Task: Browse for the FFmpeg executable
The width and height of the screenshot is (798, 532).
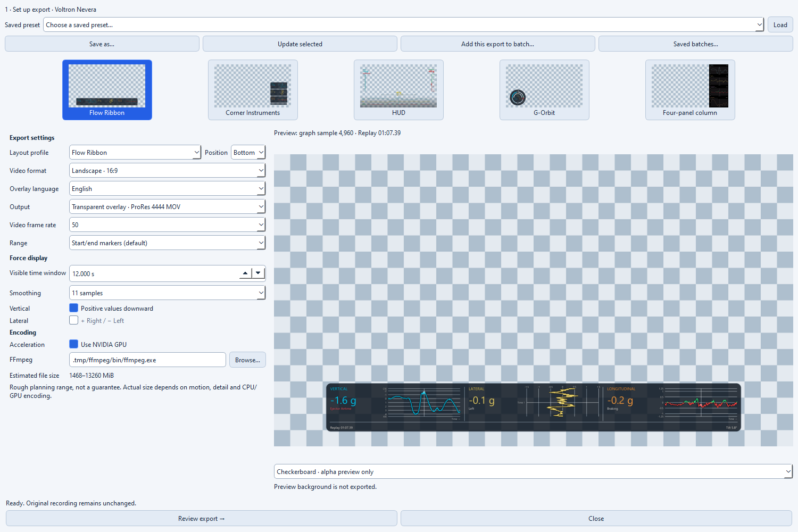Action: point(247,360)
